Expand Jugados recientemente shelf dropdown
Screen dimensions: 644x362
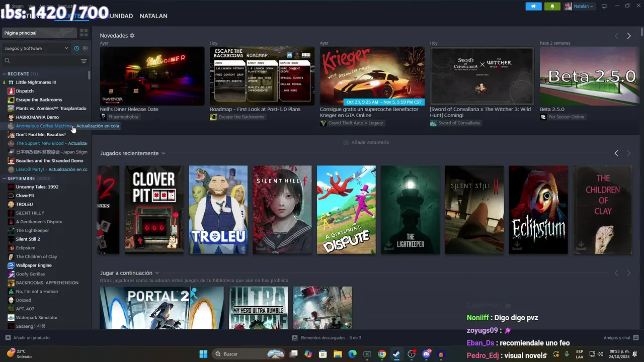tap(164, 153)
